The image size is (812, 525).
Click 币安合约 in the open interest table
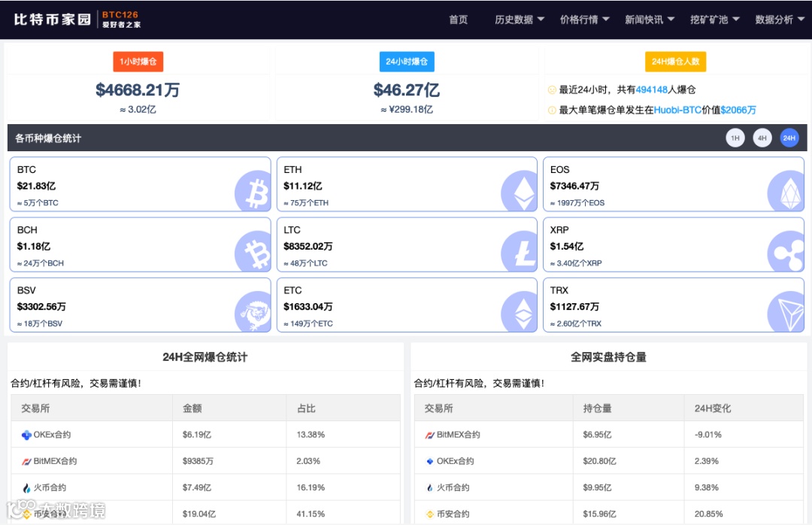click(453, 514)
